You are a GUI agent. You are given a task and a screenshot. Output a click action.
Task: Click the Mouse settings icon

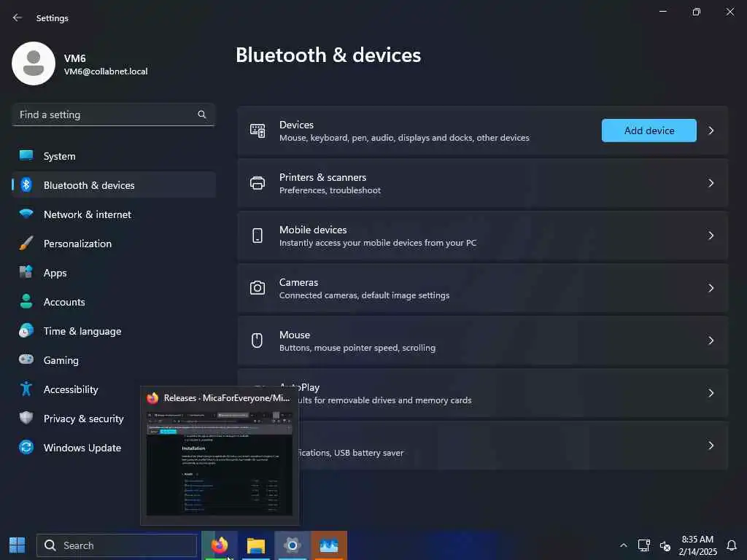[x=258, y=341]
